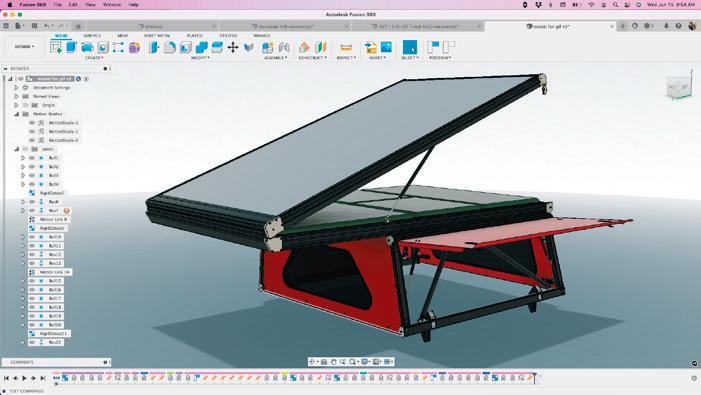Select the Fillet tool in Modify group
701x395 pixels.
[169, 47]
